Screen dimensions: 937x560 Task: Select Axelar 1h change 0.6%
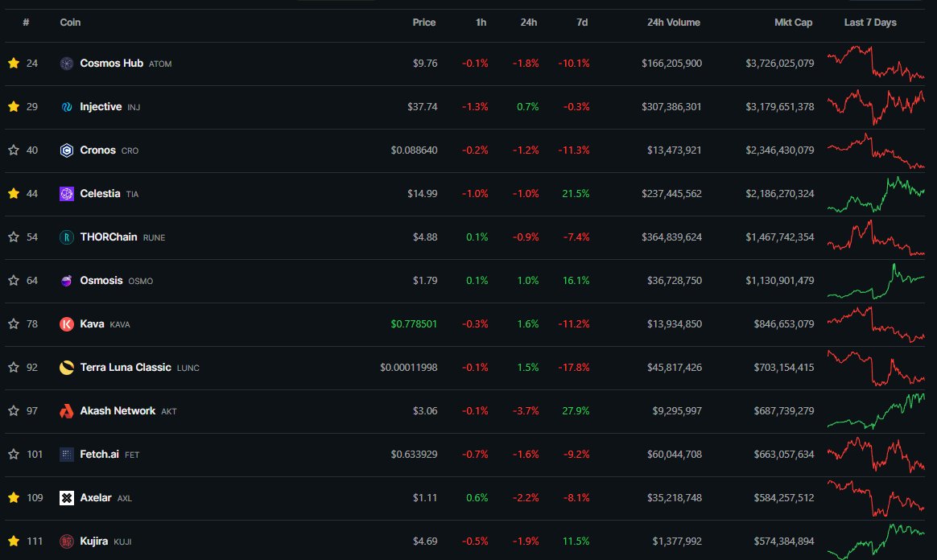(477, 498)
